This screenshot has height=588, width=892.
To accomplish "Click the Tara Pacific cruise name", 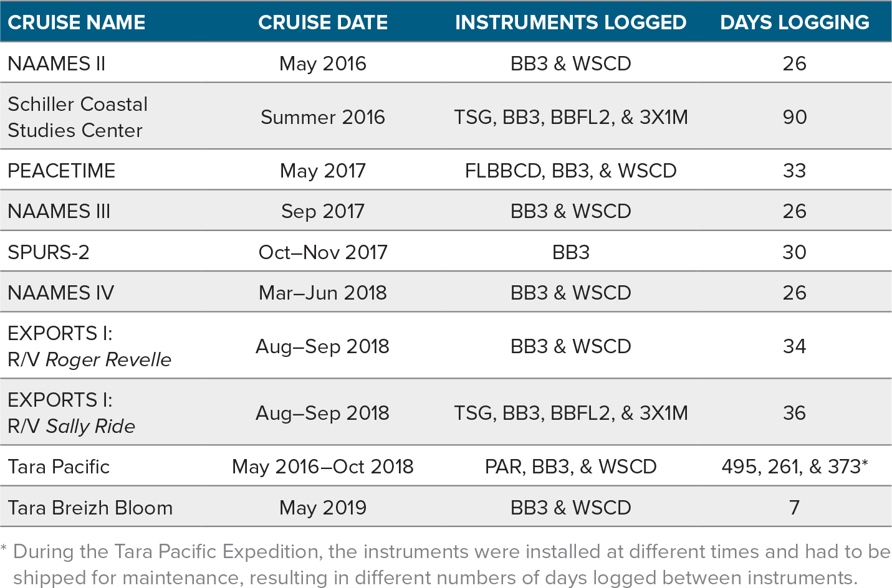I will coord(58,467).
